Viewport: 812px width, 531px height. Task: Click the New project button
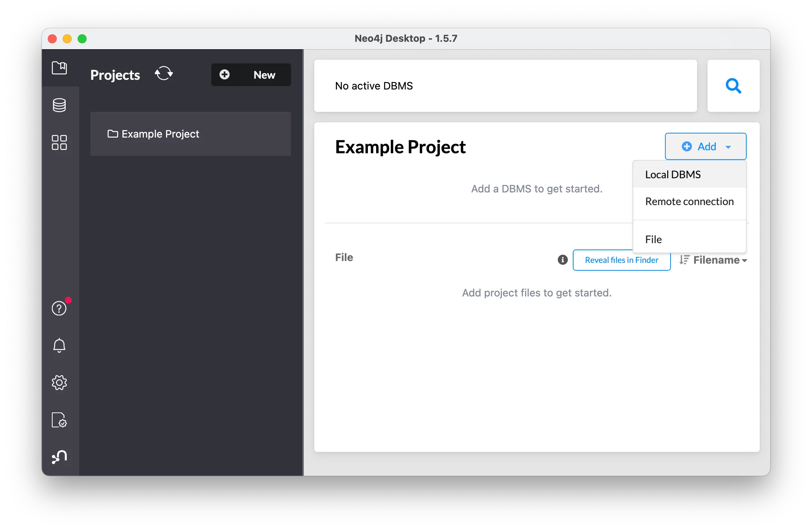coord(251,75)
